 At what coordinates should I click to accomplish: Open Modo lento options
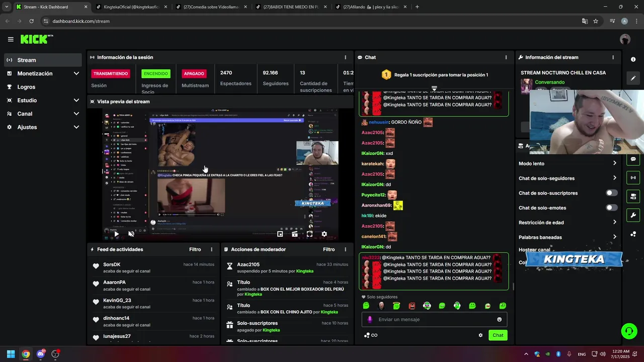568,163
